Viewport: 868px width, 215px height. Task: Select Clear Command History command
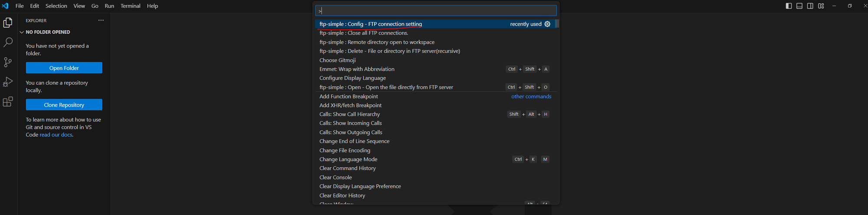(x=435, y=168)
